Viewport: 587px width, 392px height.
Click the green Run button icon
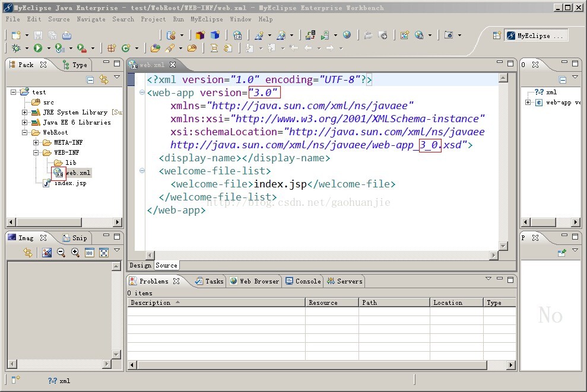click(38, 48)
